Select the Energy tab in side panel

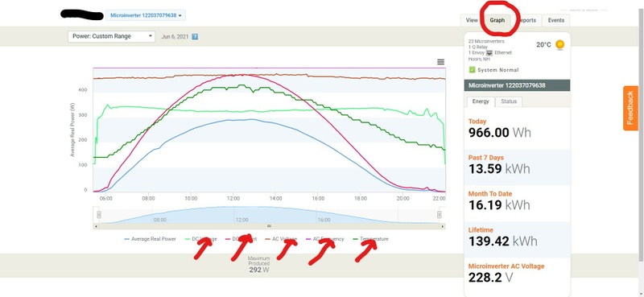coord(481,101)
